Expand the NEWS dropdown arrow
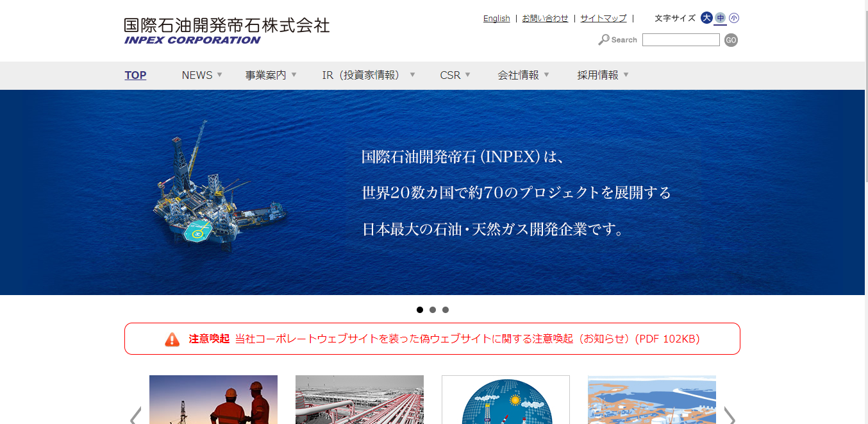868x424 pixels. coord(220,74)
